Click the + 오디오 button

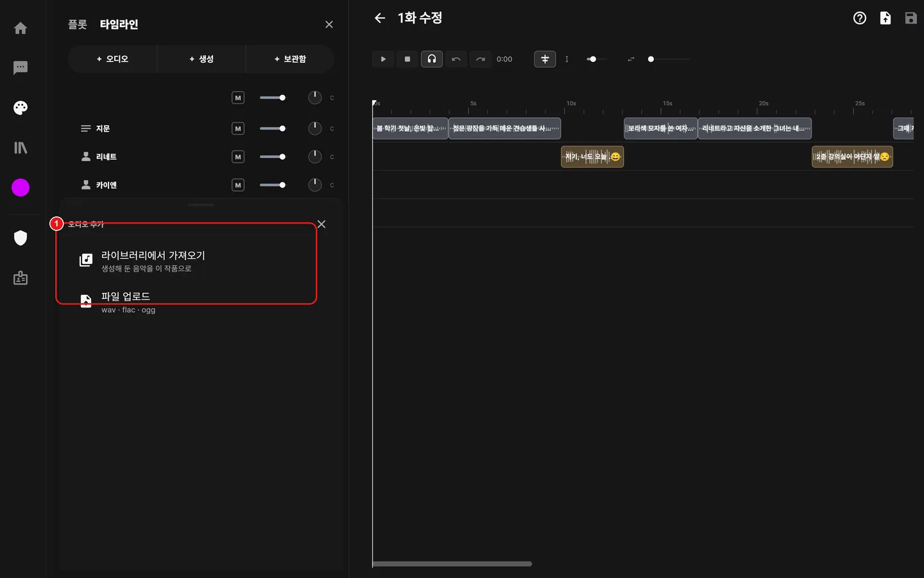point(112,59)
